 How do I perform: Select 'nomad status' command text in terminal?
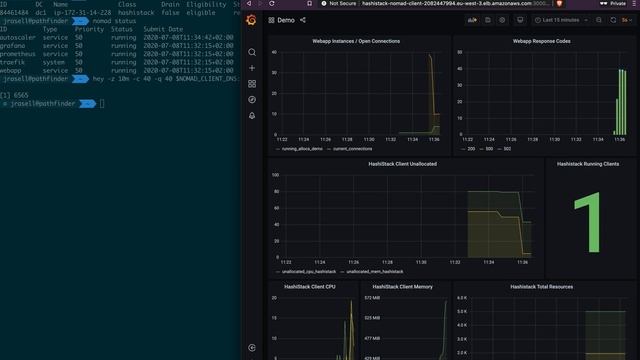click(x=114, y=21)
